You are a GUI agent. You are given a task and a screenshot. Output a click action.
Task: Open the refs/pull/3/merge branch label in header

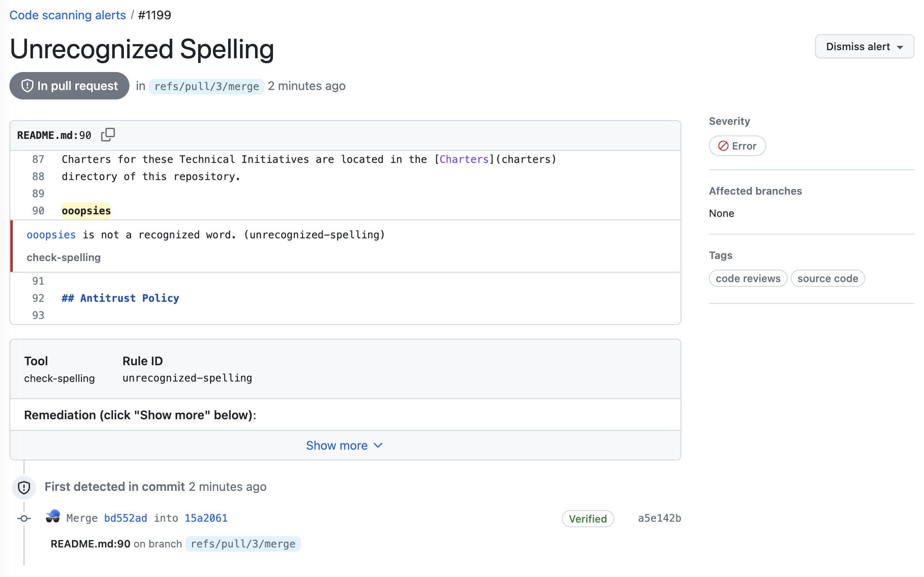point(207,86)
